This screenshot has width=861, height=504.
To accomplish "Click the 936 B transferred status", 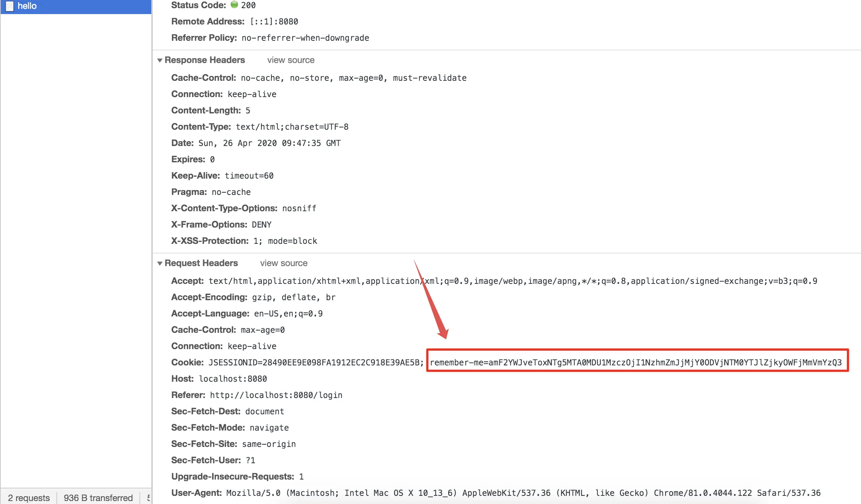I will tap(98, 498).
